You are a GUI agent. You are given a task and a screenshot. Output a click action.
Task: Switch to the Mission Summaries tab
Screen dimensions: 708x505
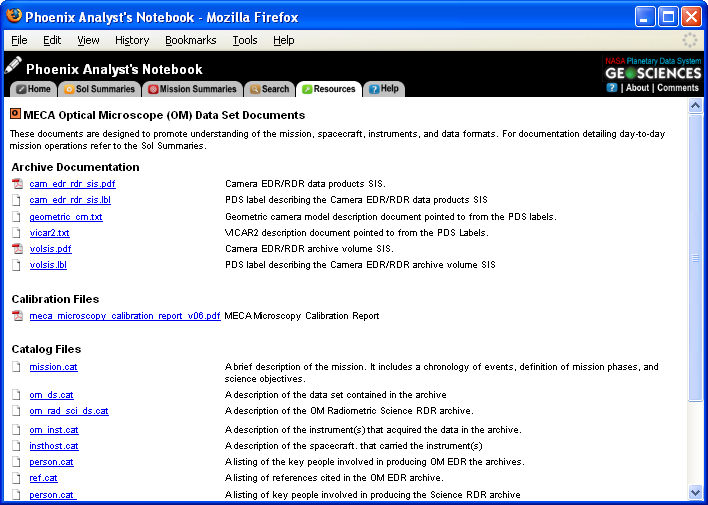(x=192, y=89)
